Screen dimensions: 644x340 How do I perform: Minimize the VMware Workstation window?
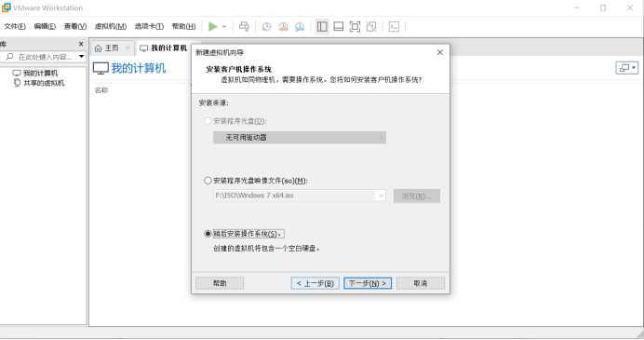pyautogui.click(x=577, y=7)
